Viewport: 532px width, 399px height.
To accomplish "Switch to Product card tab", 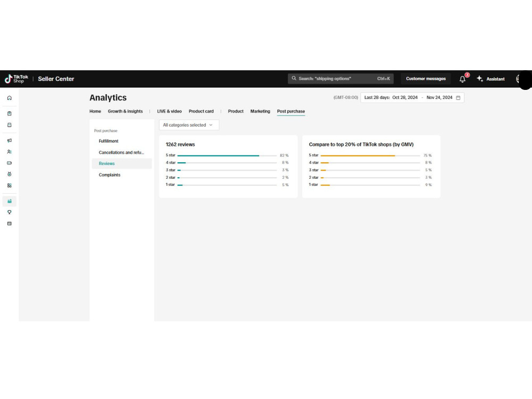I will (x=201, y=111).
